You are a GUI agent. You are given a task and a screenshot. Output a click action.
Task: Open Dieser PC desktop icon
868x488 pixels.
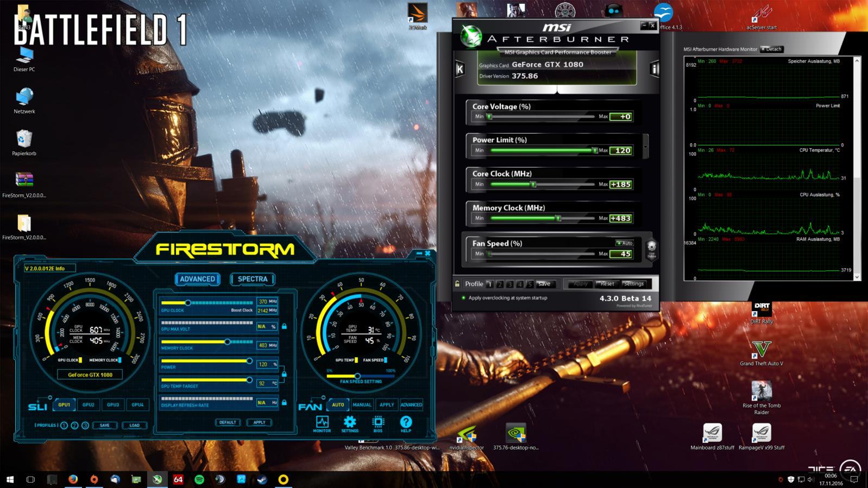pos(24,59)
